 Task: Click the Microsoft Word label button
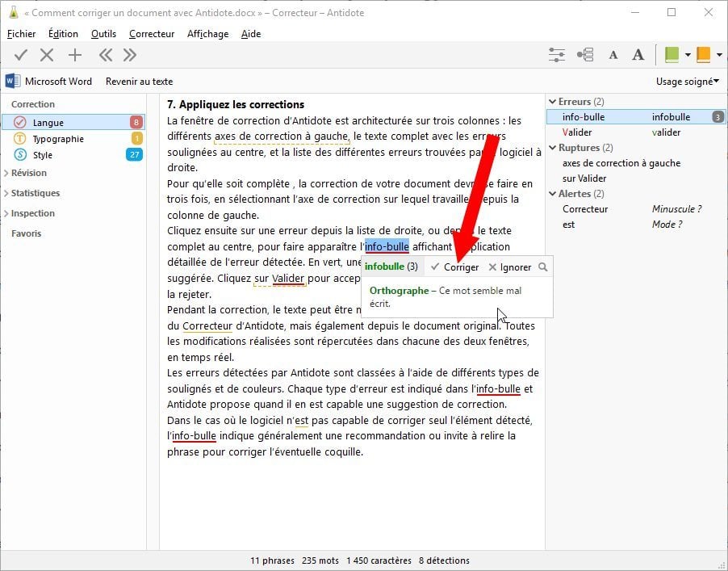tap(58, 82)
